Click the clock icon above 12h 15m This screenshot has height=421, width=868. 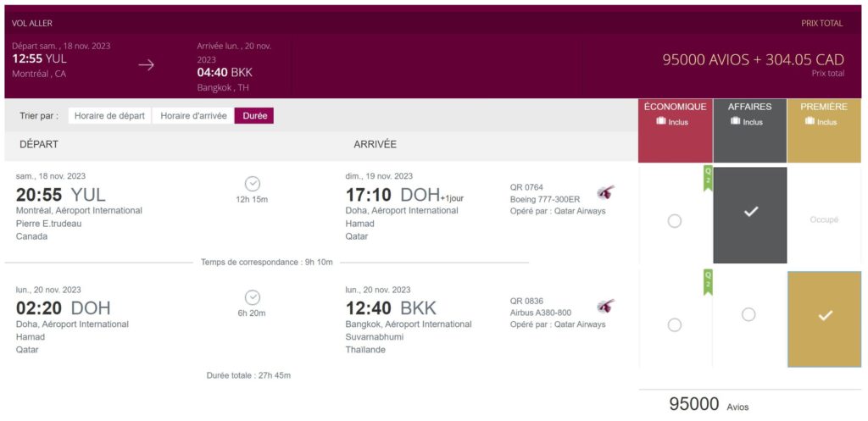[x=252, y=184]
